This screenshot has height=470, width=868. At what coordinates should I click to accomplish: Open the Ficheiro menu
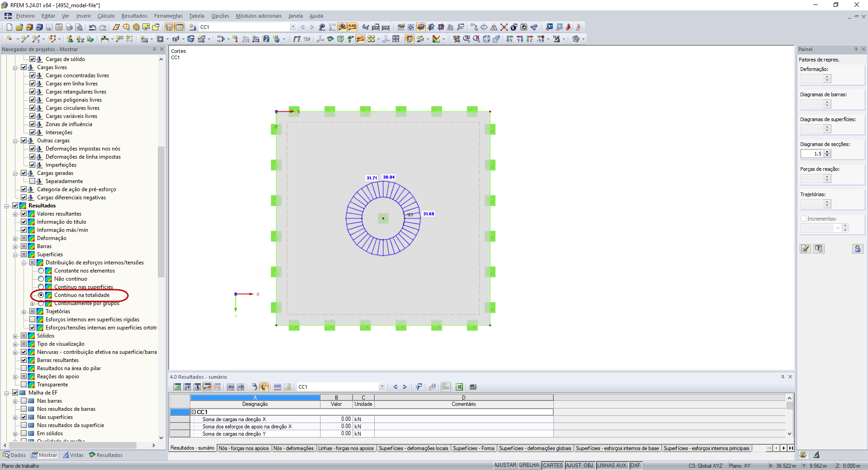[x=25, y=16]
